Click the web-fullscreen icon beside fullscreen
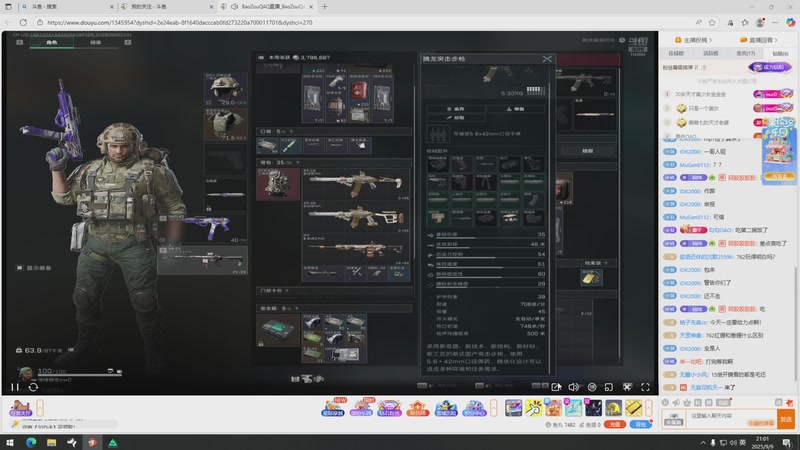 [x=627, y=387]
